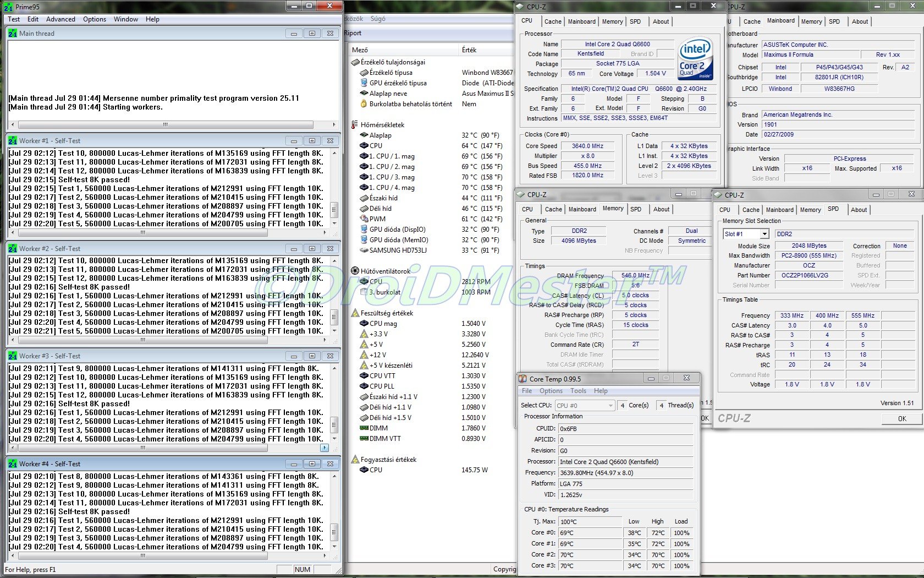Click the DRAM Frequency value 546.0 MHz
924x578 pixels.
(x=635, y=276)
